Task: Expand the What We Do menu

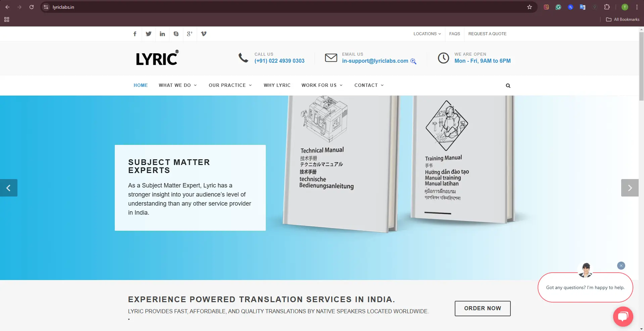Action: [178, 86]
